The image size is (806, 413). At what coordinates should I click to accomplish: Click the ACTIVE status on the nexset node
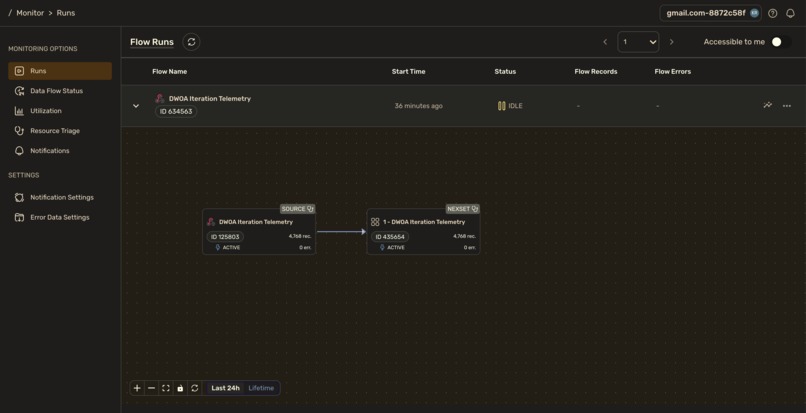point(392,247)
